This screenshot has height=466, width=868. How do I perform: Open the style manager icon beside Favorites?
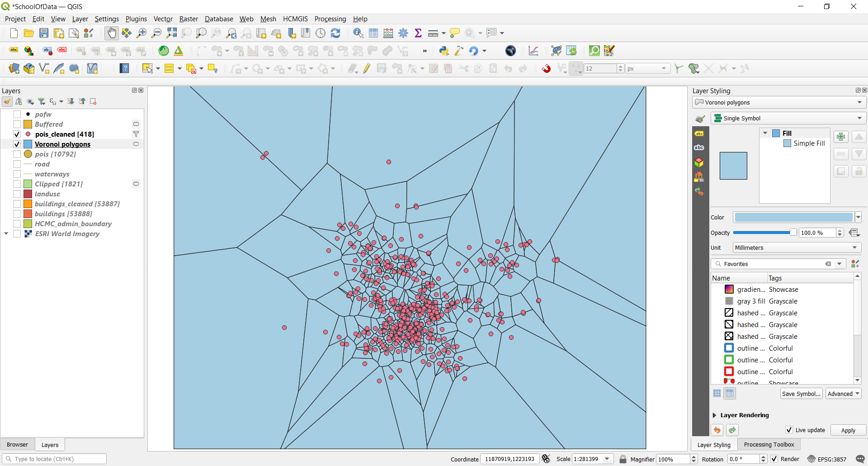[855, 264]
